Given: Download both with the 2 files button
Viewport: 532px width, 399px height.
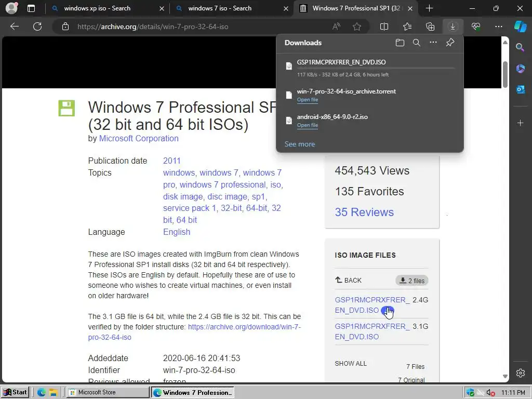Looking at the screenshot, I should point(412,281).
